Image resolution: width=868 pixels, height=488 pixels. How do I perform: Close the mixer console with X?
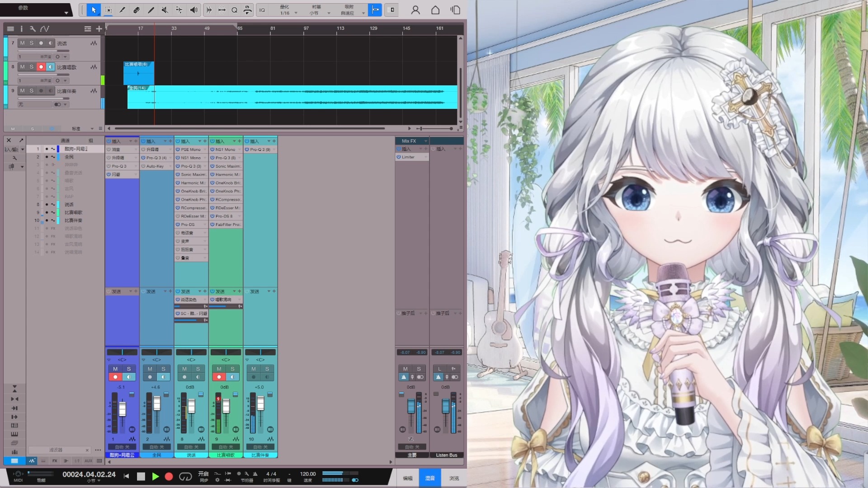[x=9, y=141]
